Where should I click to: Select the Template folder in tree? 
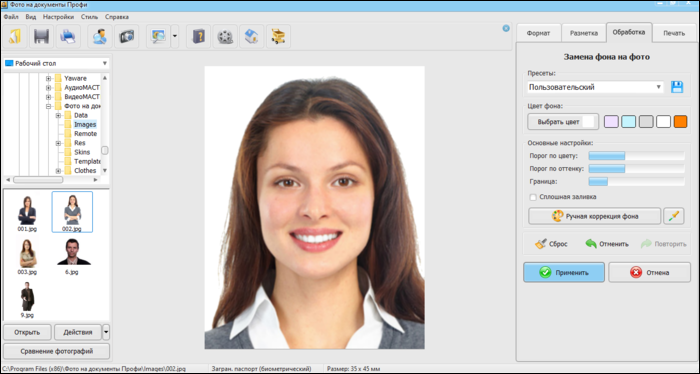87,162
